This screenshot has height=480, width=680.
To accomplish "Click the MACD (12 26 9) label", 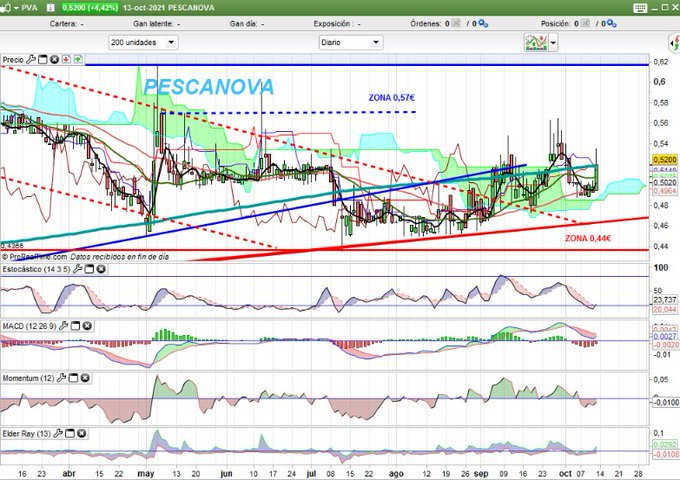I will 29,326.
